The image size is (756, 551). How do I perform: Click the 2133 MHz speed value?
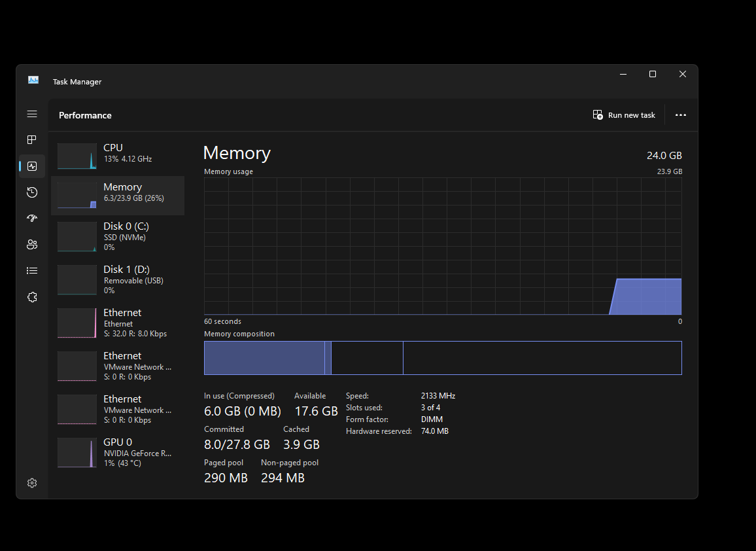(x=438, y=396)
